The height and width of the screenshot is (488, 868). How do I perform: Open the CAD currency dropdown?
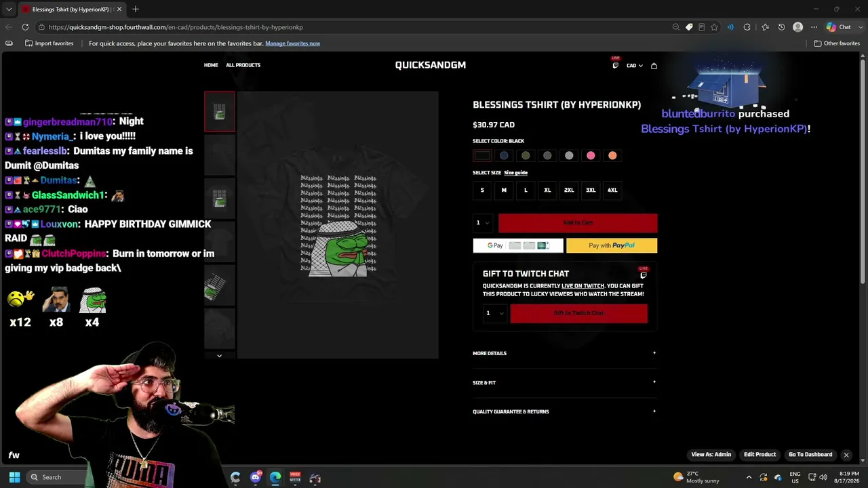635,66
